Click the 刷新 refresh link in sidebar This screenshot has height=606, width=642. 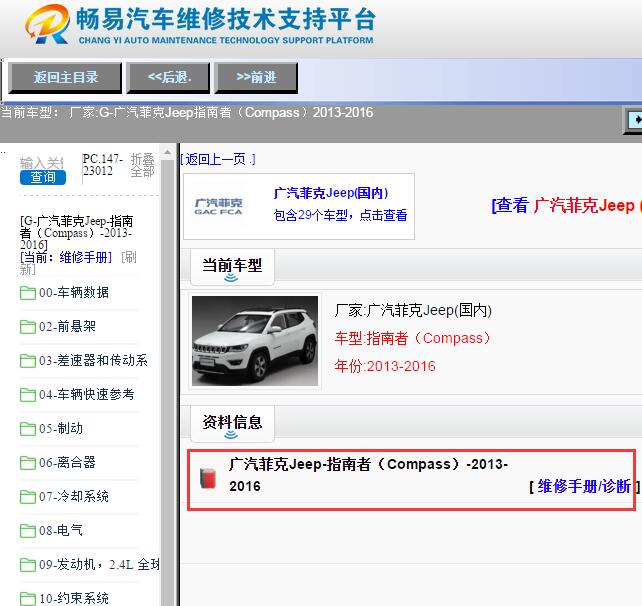78,263
